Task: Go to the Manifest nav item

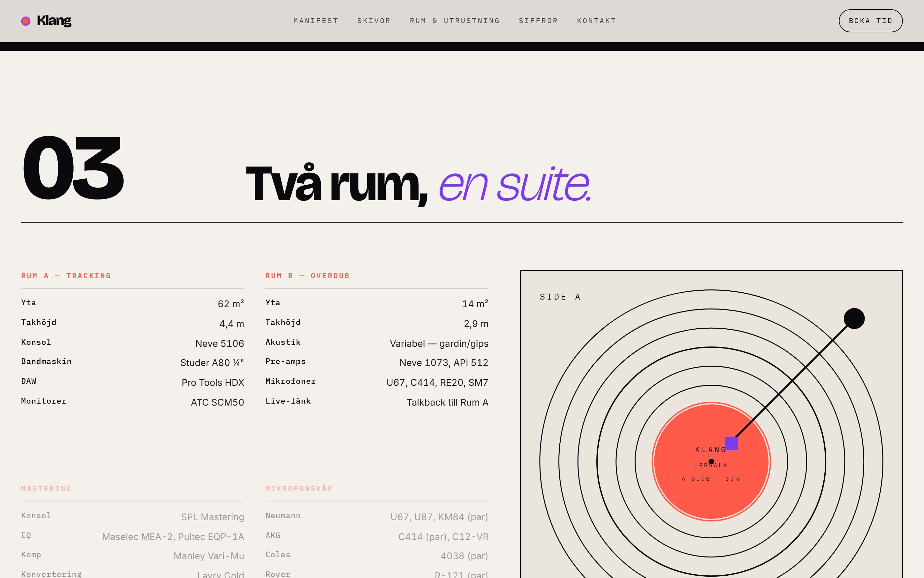Action: coord(316,20)
